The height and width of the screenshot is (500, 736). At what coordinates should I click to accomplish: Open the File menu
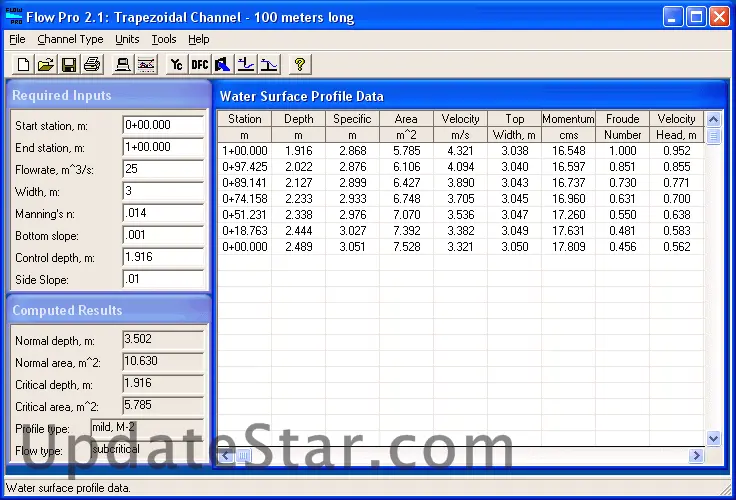17,39
